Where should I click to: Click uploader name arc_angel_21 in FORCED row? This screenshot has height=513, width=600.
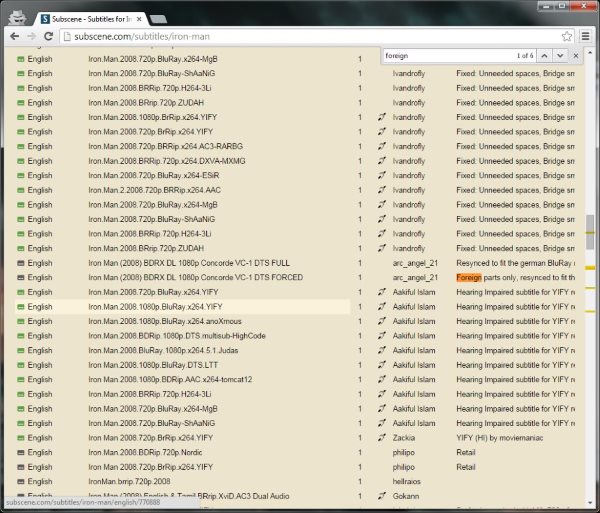415,277
